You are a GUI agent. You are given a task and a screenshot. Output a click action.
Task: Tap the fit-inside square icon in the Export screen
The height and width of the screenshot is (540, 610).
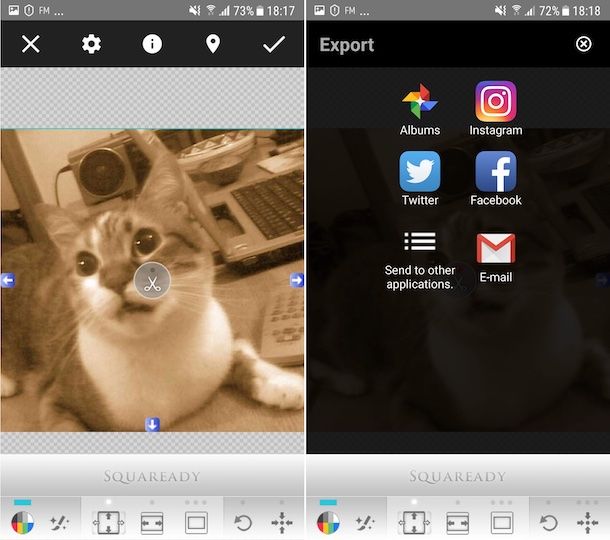(x=414, y=522)
